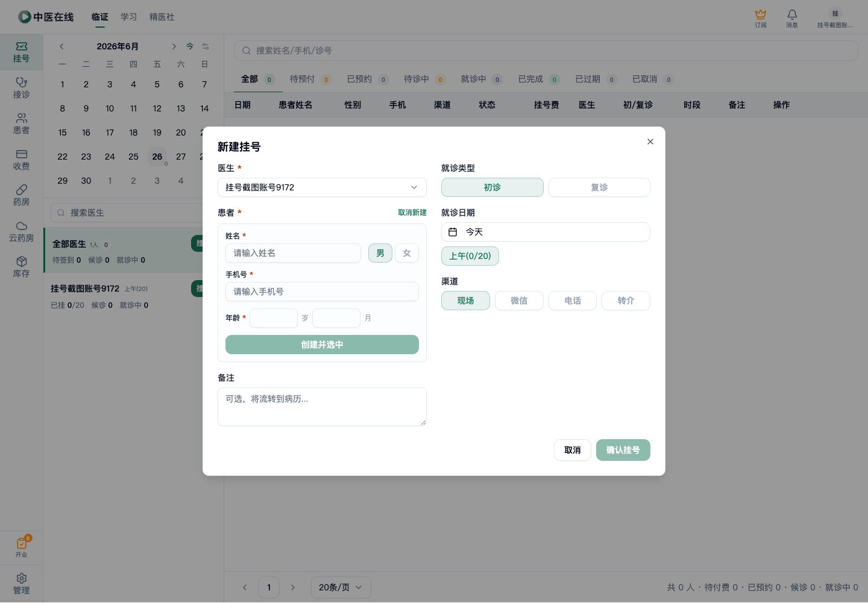Switch to 学习 top tab
The image size is (868, 603).
pyautogui.click(x=129, y=17)
